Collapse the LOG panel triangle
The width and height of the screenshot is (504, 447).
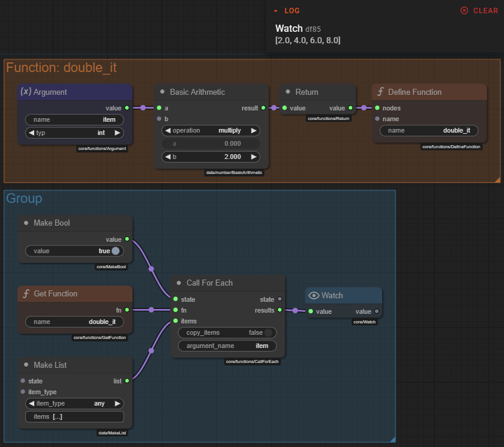click(x=275, y=11)
